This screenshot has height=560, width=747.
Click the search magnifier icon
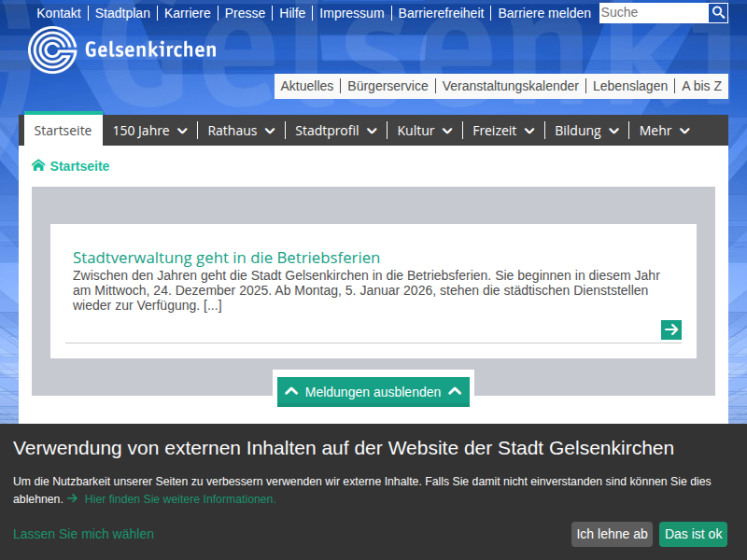click(718, 13)
